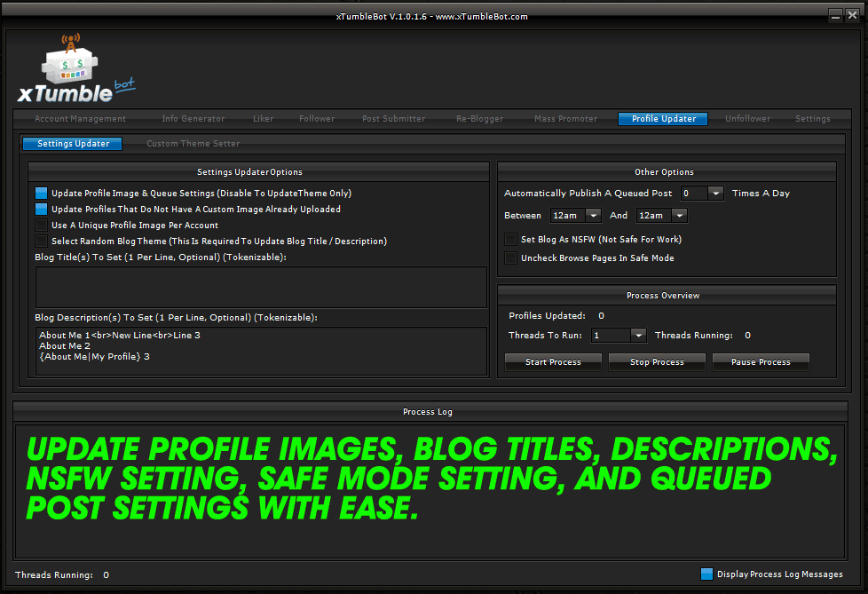Click into the Blog Description(s) text box
868x594 pixels.
pyautogui.click(x=261, y=351)
